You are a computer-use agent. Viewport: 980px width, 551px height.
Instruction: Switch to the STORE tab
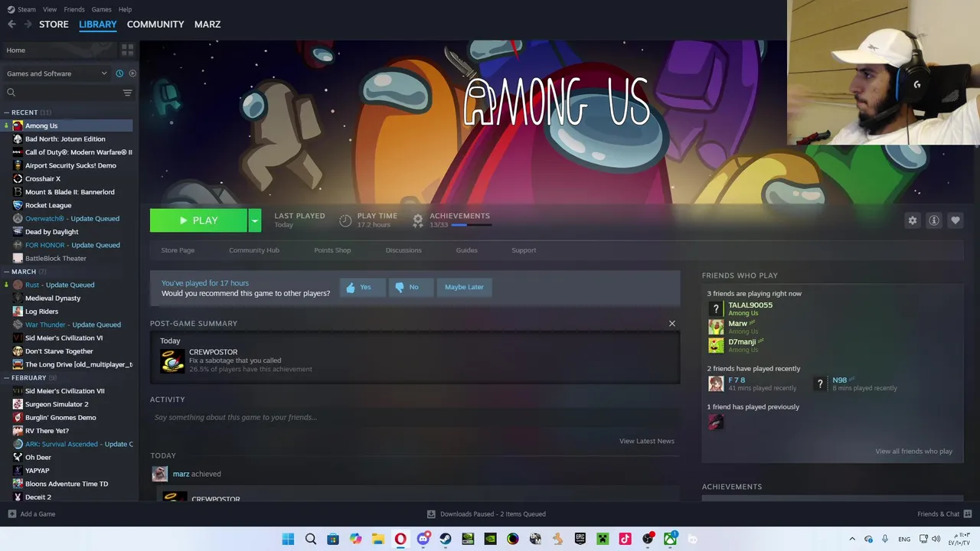(54, 24)
